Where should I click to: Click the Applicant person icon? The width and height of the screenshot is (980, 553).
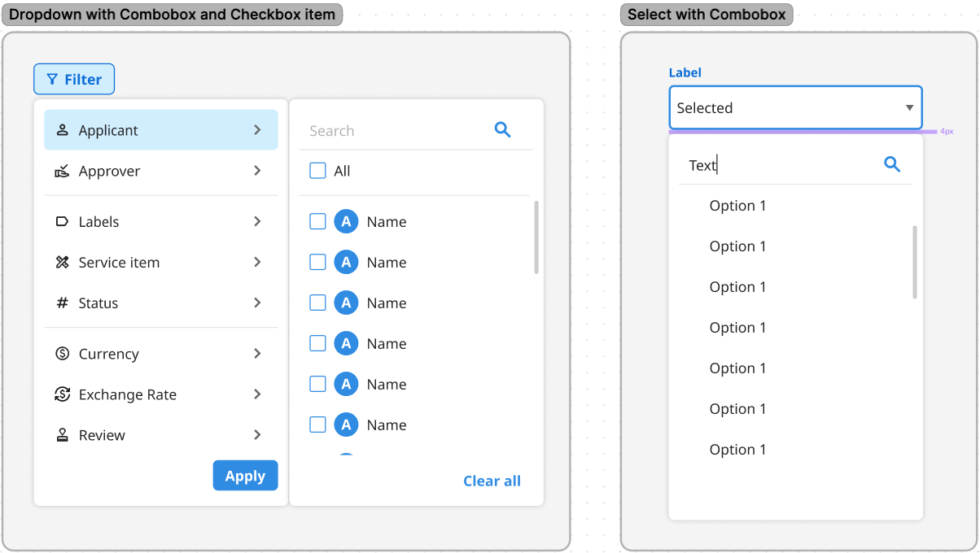point(62,130)
